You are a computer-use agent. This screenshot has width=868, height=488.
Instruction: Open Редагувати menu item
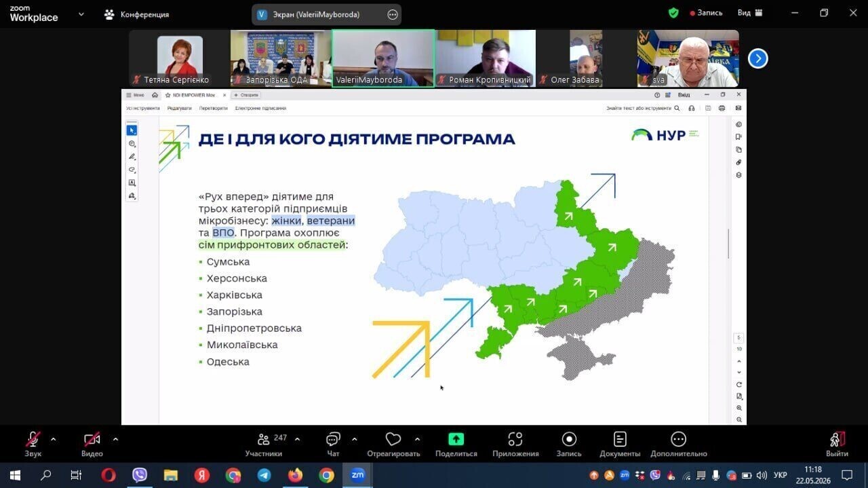[x=180, y=108]
